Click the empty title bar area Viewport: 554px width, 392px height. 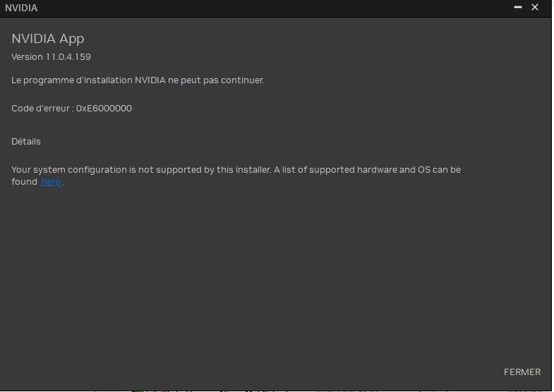tap(275, 8)
